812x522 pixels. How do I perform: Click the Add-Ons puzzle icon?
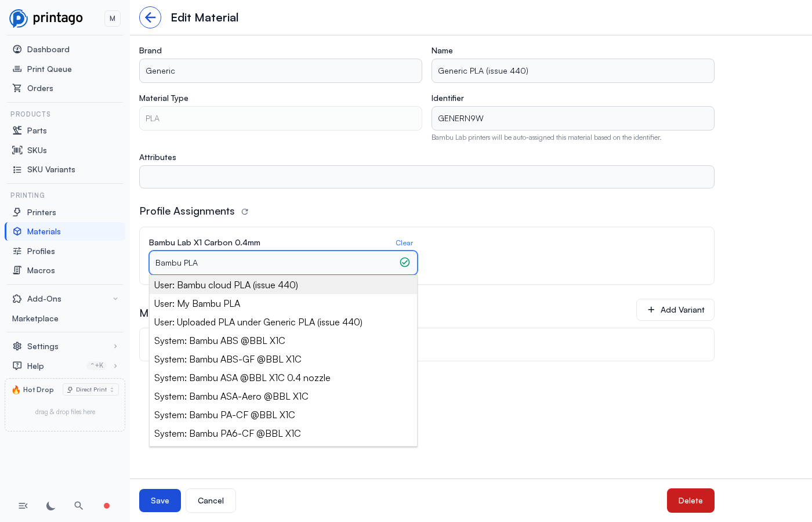(x=17, y=299)
